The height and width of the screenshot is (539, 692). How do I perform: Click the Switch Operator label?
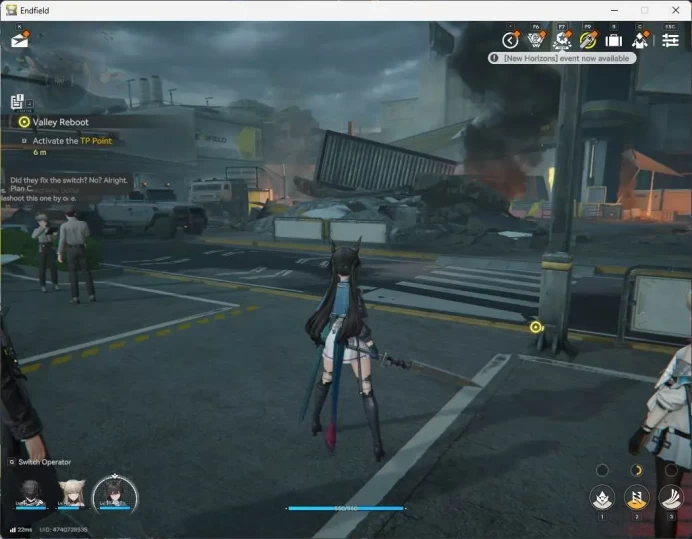(45, 462)
